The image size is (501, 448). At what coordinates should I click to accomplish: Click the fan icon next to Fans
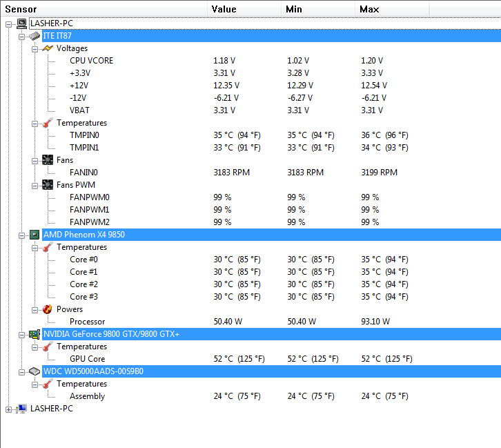click(48, 159)
